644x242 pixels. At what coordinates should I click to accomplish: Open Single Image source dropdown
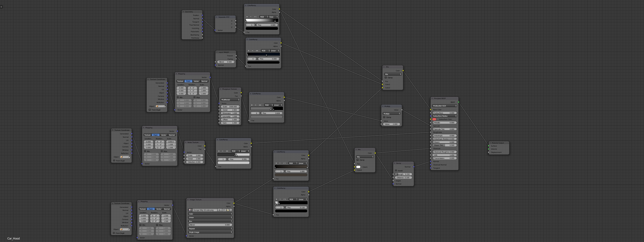pos(210,232)
